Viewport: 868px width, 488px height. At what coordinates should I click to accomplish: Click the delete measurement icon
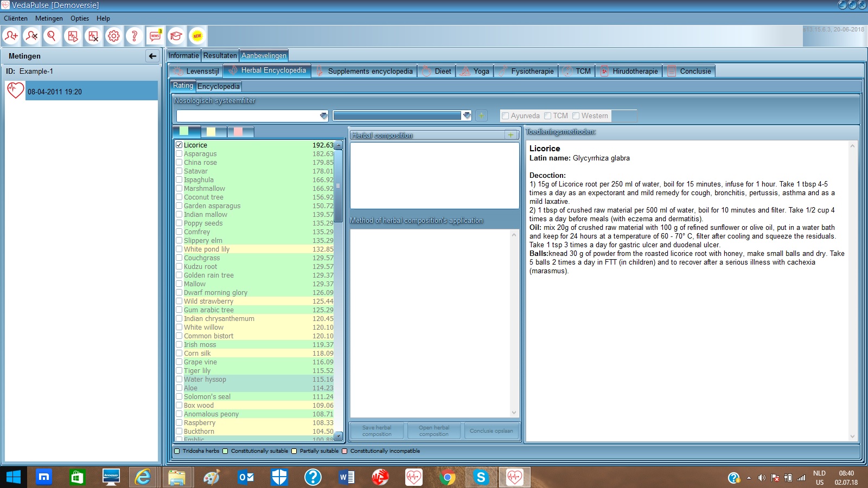[x=93, y=36]
